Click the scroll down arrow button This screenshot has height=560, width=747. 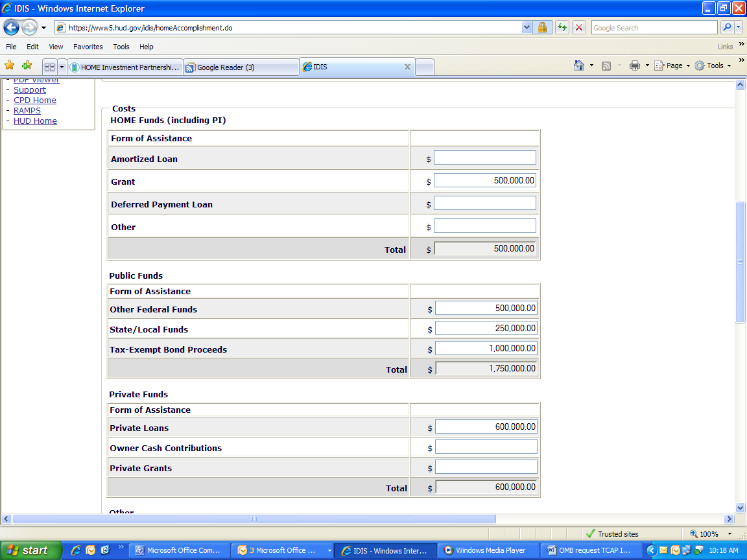[x=740, y=507]
